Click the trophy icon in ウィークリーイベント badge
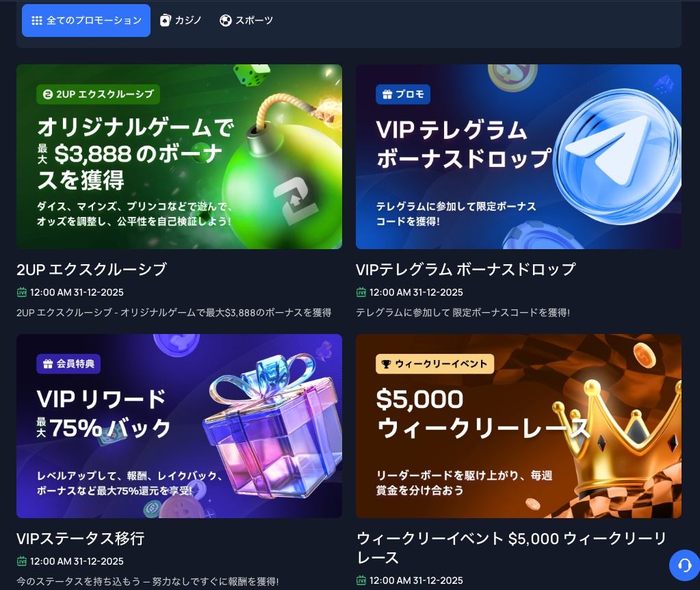 387,364
